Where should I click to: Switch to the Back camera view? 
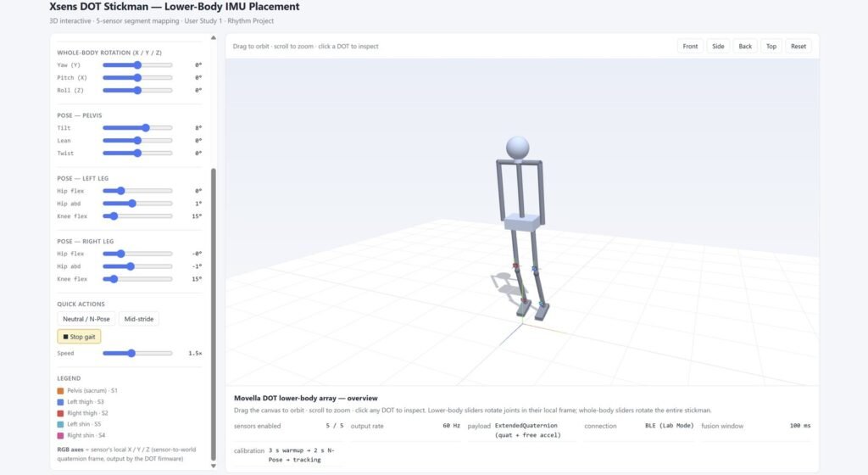745,46
